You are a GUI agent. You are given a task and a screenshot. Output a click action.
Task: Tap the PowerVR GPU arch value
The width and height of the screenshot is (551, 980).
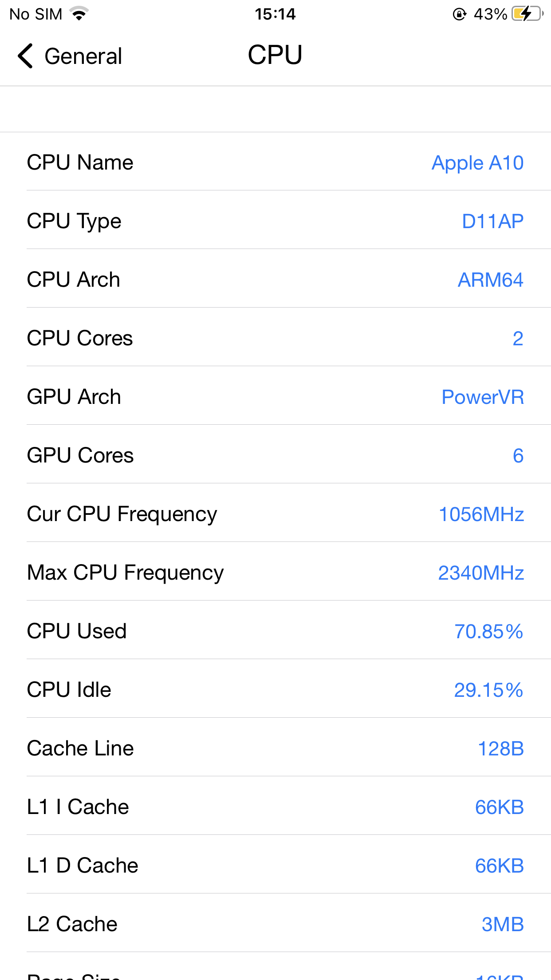click(483, 397)
